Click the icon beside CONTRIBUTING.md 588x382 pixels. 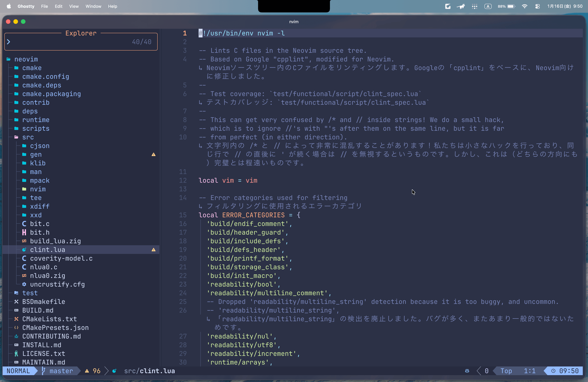[x=16, y=336]
